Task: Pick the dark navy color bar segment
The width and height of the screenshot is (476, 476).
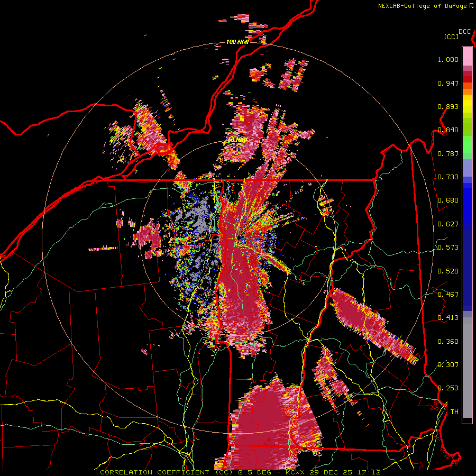Action: 467,270
